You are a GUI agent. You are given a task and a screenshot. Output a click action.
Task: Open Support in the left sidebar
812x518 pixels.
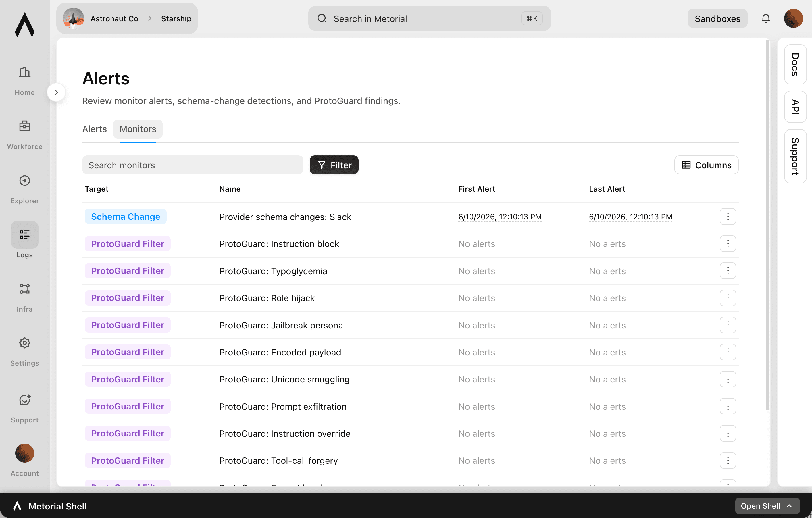(25, 409)
